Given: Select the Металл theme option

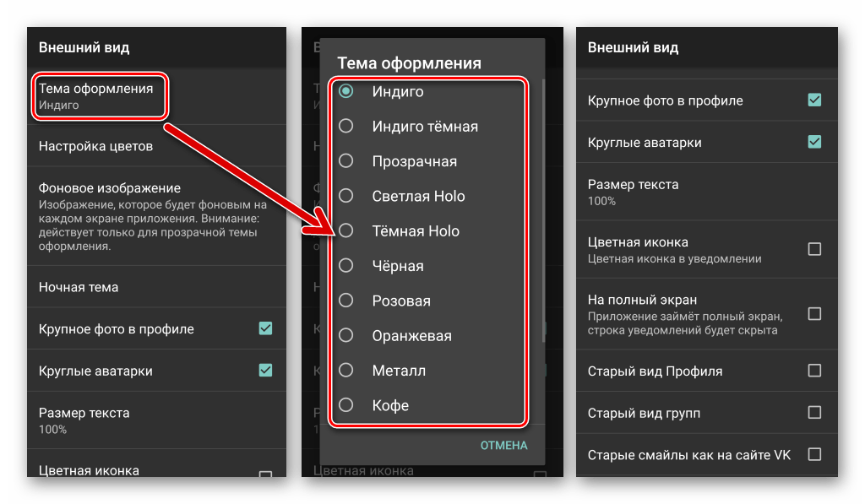Looking at the screenshot, I should [345, 371].
